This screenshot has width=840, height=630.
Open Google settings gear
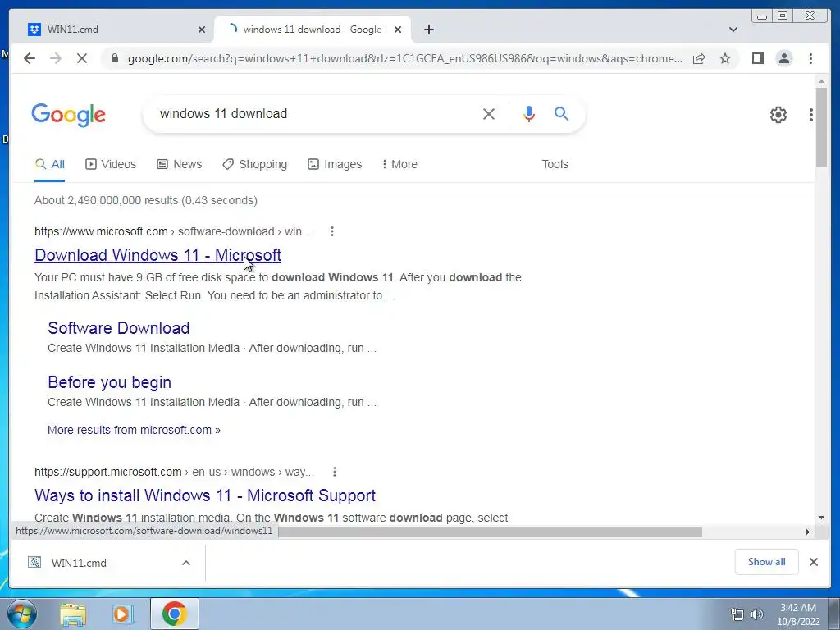click(x=778, y=114)
